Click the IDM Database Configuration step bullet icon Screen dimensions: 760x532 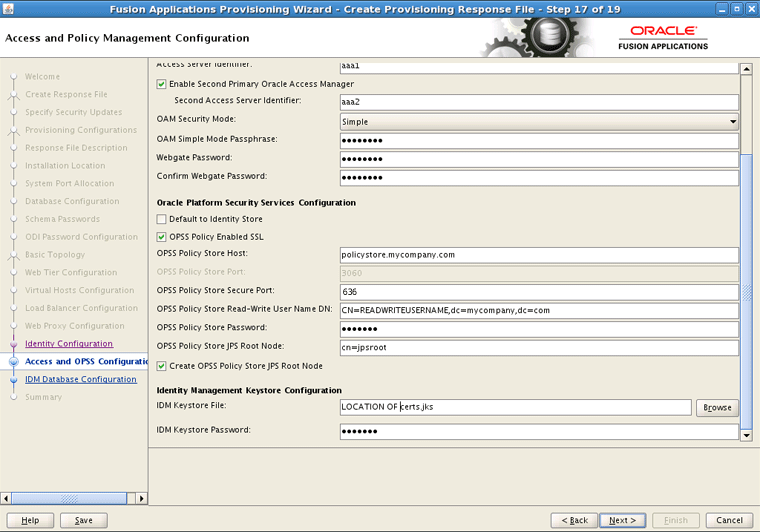point(14,380)
